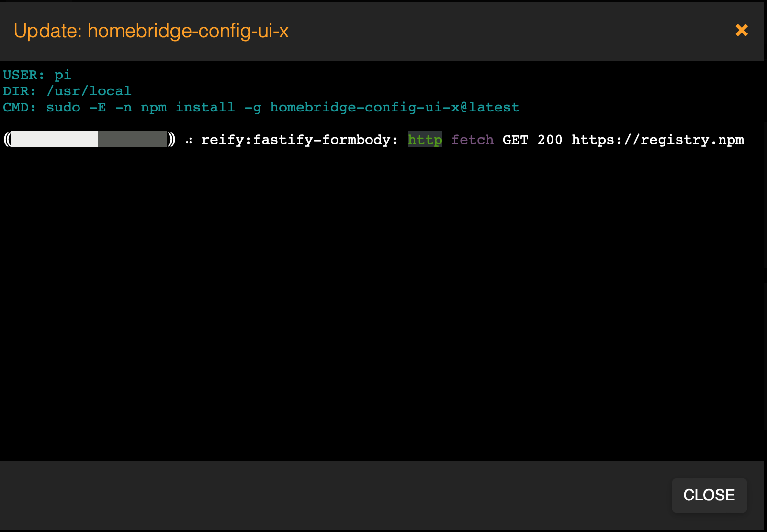The width and height of the screenshot is (767, 532).
Task: Select the GET 200 status text
Action: (x=532, y=140)
